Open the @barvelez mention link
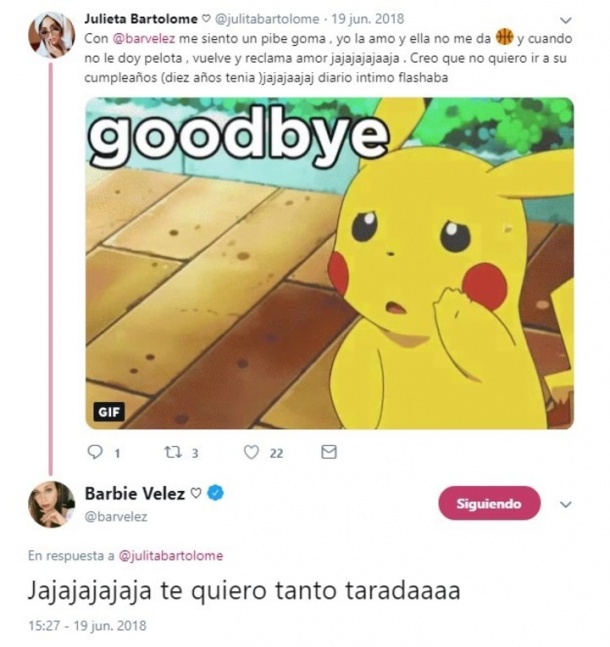The width and height of the screenshot is (610, 647). pyautogui.click(x=144, y=39)
